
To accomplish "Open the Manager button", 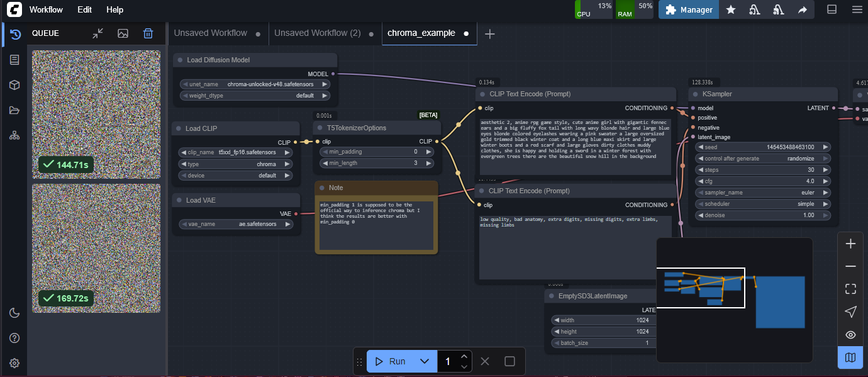I will click(x=689, y=9).
